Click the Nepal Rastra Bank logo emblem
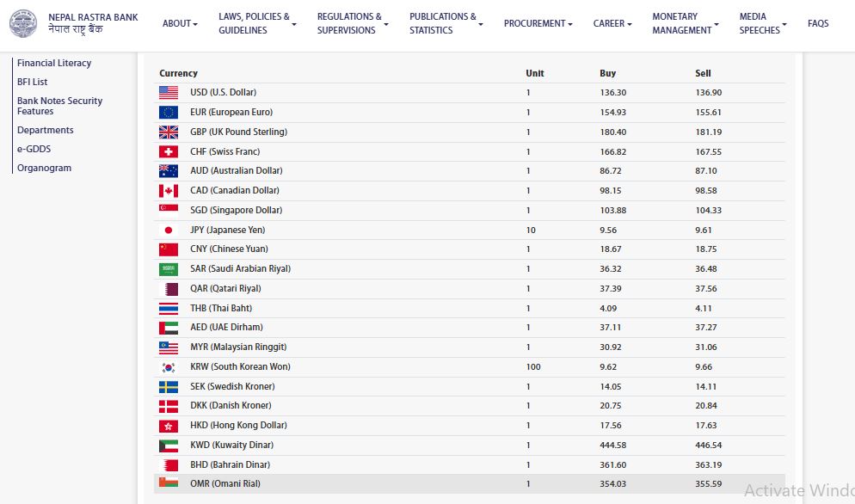Image resolution: width=855 pixels, height=504 pixels. coord(23,23)
